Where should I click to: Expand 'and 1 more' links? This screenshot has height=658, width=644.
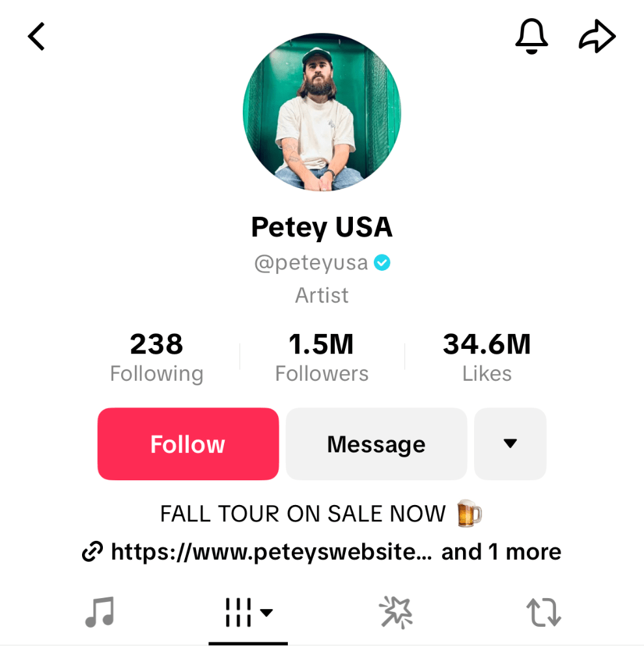[x=501, y=552]
